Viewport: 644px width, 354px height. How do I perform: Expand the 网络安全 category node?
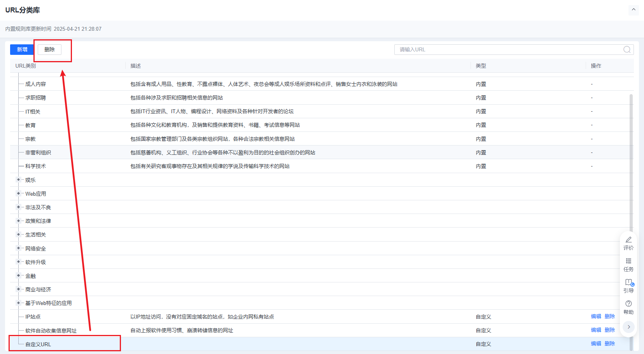(18, 248)
